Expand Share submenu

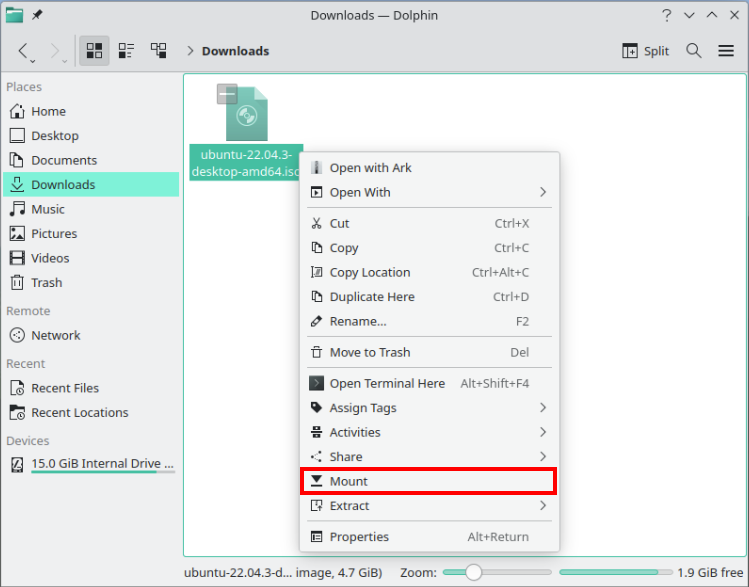(x=429, y=457)
